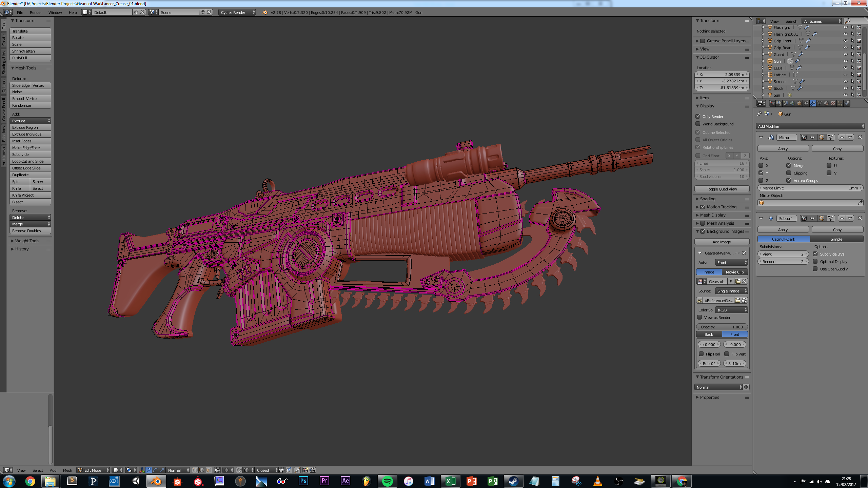
Task: Click the Particles properties tab icon
Action: point(840,103)
